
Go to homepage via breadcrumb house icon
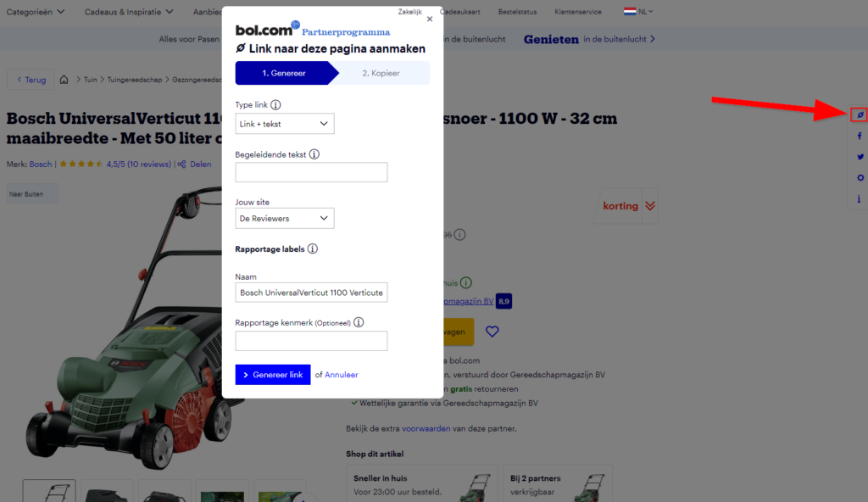pos(64,80)
